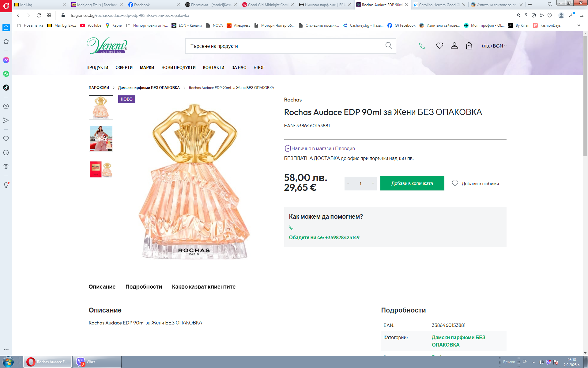Screen dimensions: 588x368
Task: Open ЗА НАС menu item
Action: click(239, 67)
